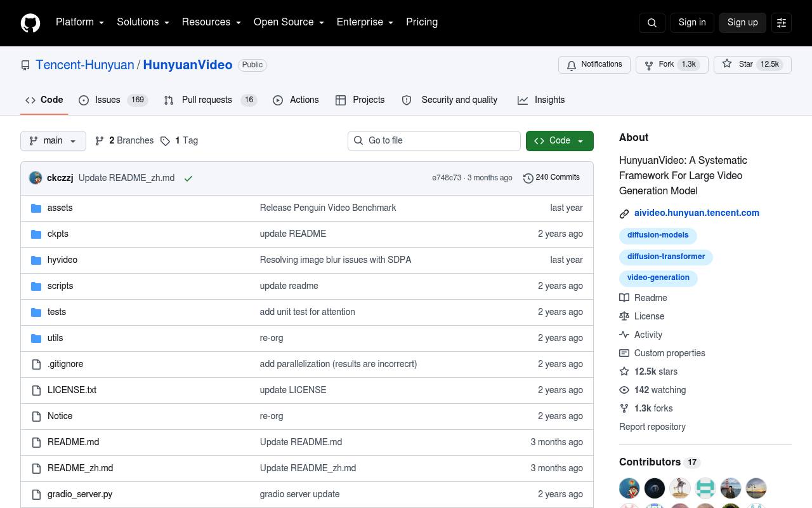Switch to the Issues tab

pos(114,100)
